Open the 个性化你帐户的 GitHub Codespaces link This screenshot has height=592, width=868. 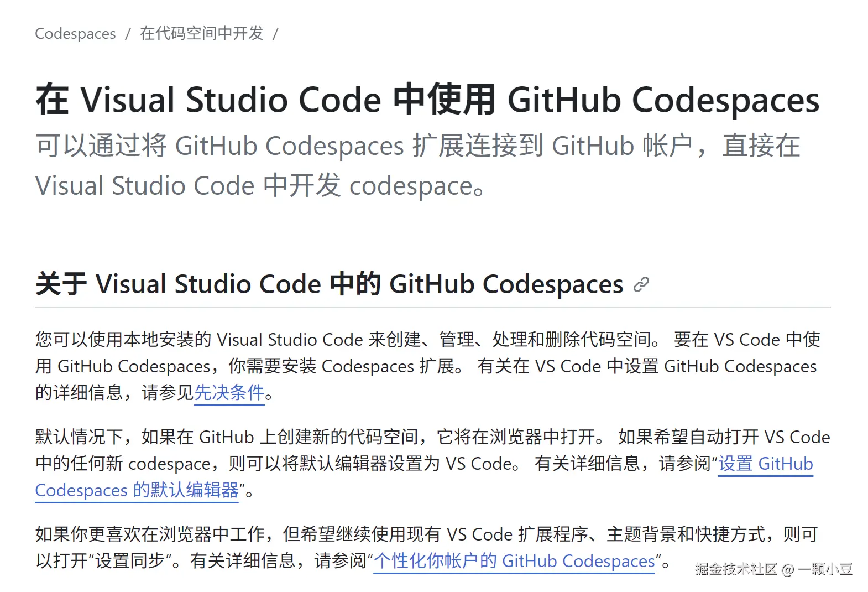point(514,561)
